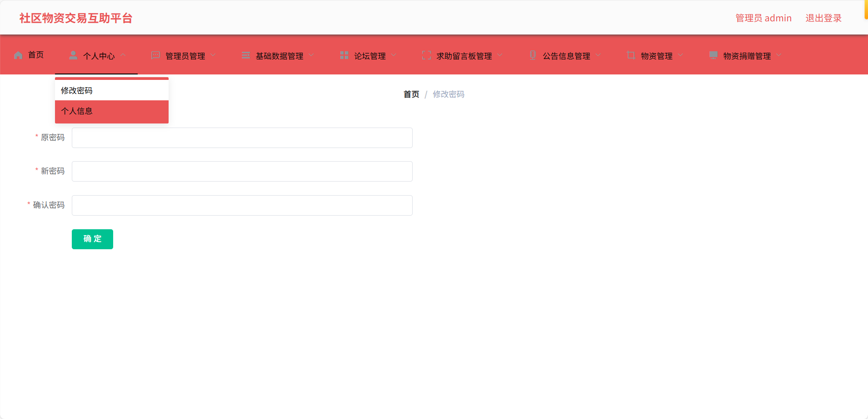Click the 修改密码 breadcrumb text
This screenshot has height=419, width=868.
point(449,94)
